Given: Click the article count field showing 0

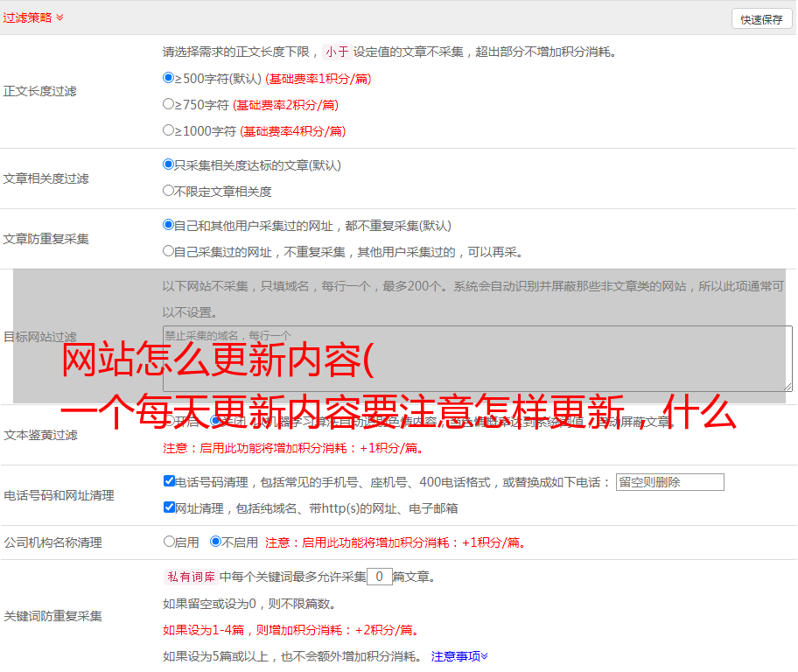Looking at the screenshot, I should [x=379, y=577].
